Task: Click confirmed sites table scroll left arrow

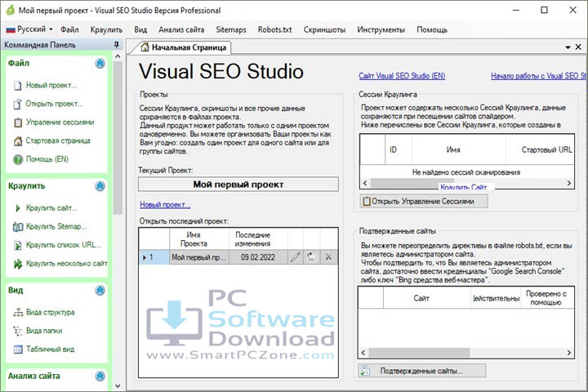Action: tap(363, 353)
